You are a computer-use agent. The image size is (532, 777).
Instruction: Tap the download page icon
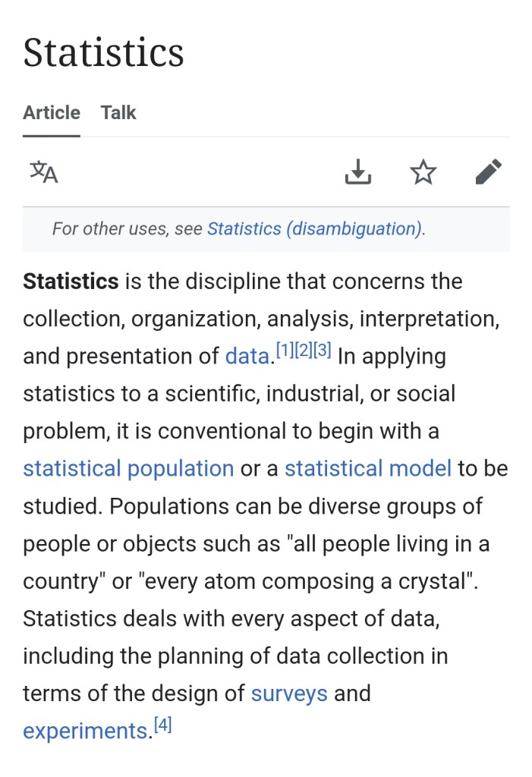pyautogui.click(x=357, y=172)
